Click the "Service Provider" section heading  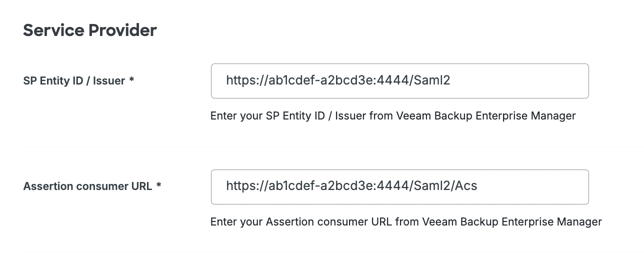click(x=90, y=30)
